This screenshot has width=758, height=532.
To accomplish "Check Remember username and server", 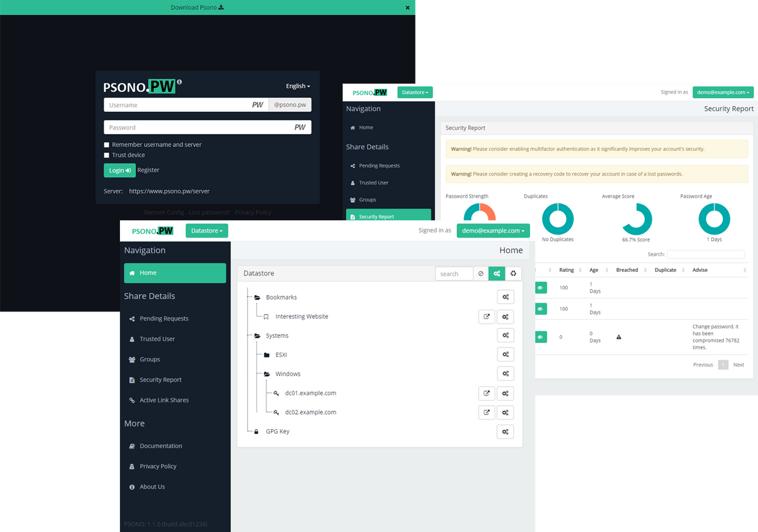I will [107, 145].
